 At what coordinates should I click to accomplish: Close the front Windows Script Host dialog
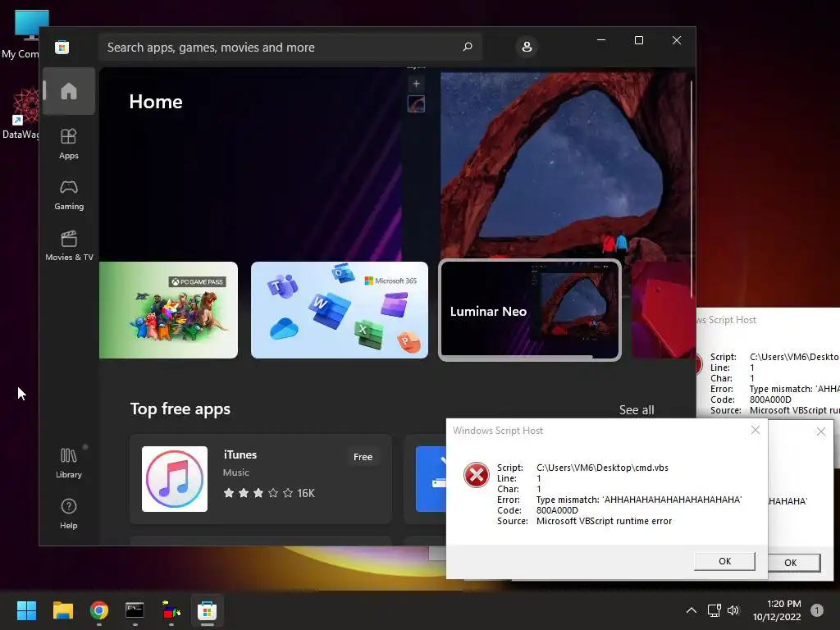point(756,430)
